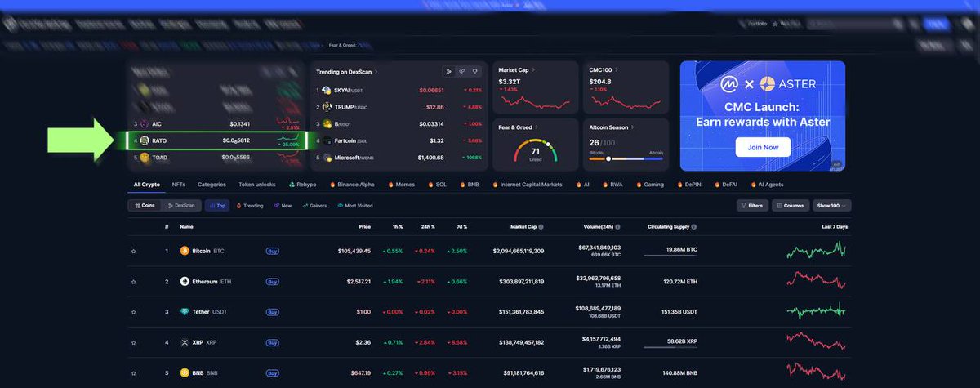The image size is (980, 388).
Task: Click the Buy button for Ethereum
Action: pyautogui.click(x=273, y=282)
